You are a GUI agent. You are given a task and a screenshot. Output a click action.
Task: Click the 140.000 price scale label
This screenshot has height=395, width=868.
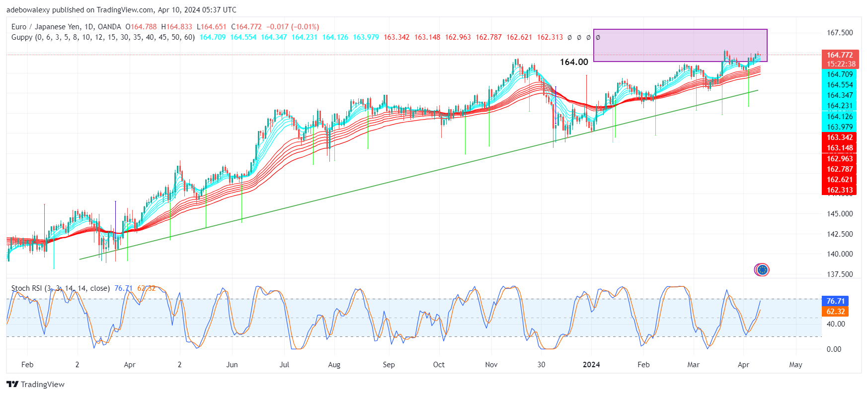pos(840,254)
